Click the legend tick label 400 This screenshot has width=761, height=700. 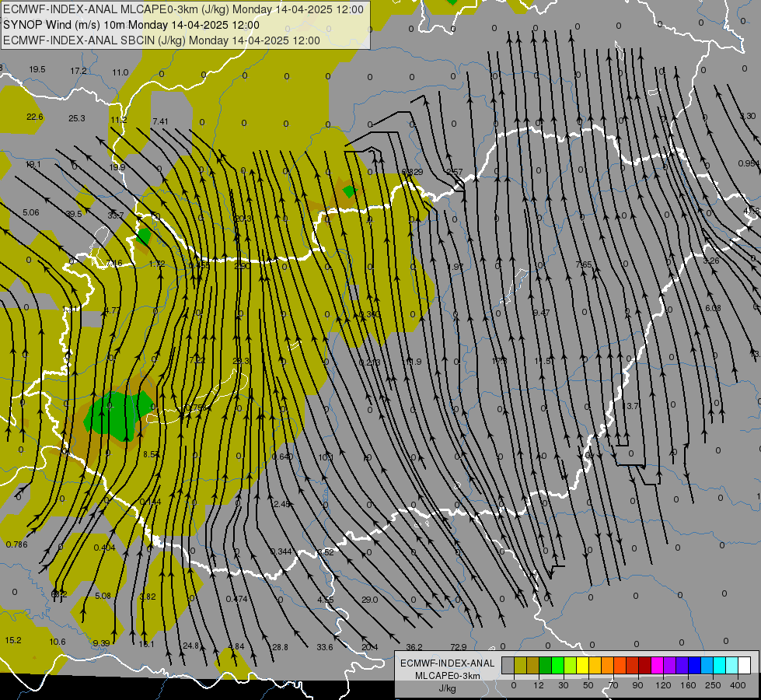(738, 685)
